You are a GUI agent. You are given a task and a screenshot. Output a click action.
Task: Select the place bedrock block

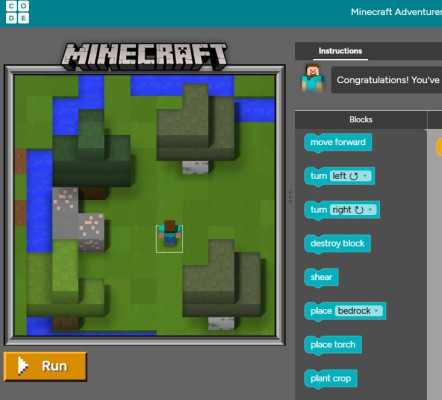345,311
